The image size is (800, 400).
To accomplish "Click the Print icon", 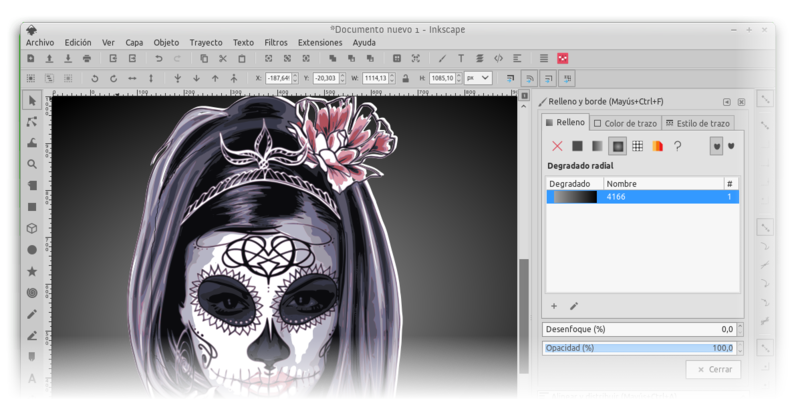I will point(87,59).
